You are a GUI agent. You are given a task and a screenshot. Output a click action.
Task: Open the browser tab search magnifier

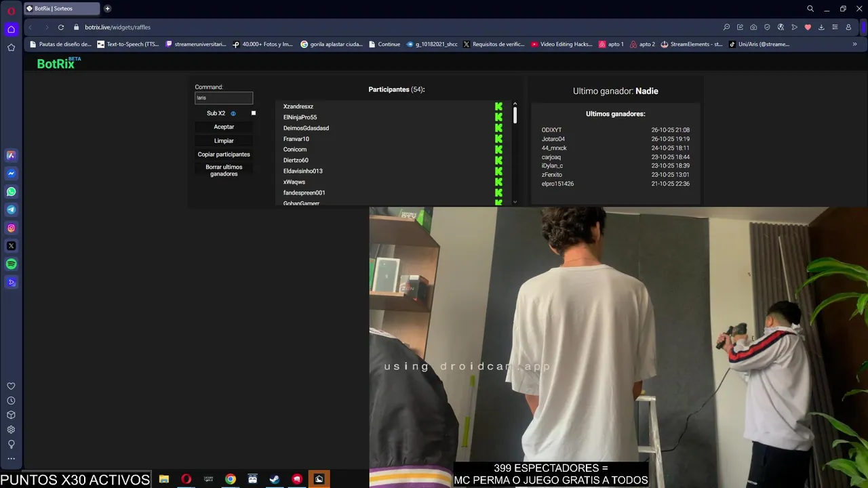coord(810,9)
